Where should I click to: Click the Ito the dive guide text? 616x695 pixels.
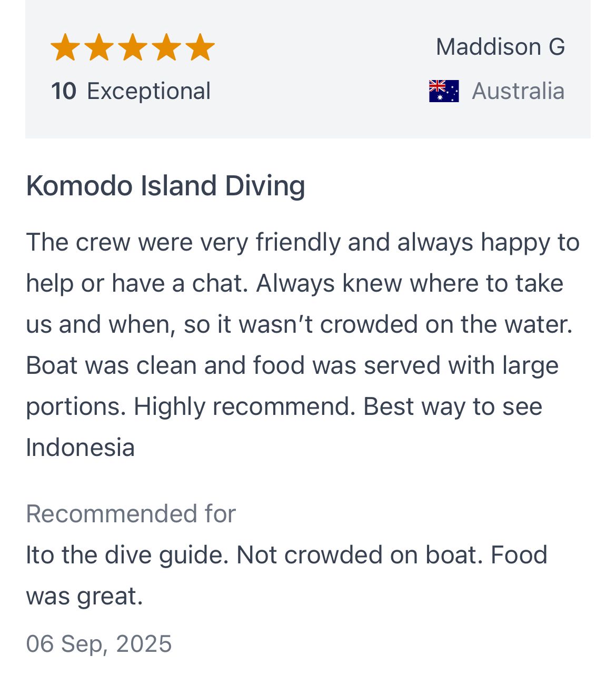[127, 555]
